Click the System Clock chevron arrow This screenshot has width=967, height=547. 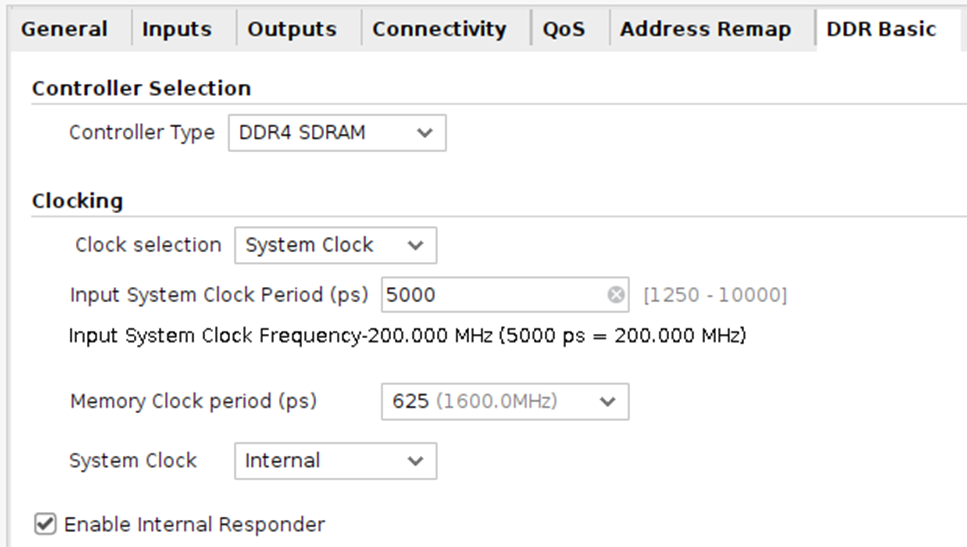pyautogui.click(x=416, y=461)
